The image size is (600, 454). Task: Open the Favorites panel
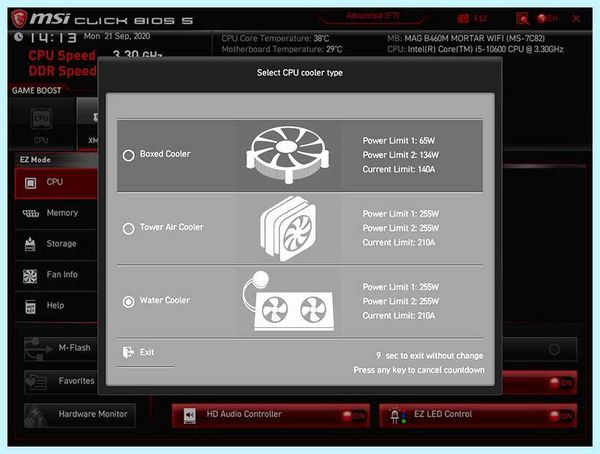(61, 382)
